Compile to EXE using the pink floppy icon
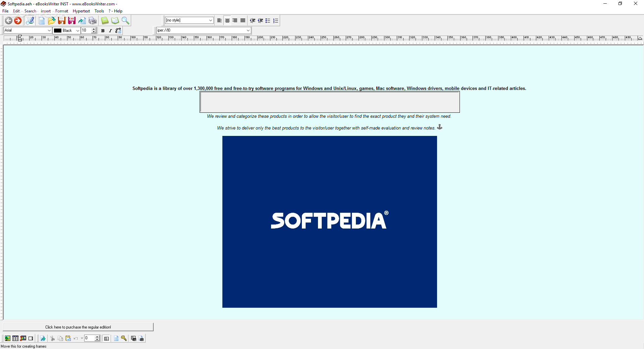The height and width of the screenshot is (349, 644). [x=72, y=20]
